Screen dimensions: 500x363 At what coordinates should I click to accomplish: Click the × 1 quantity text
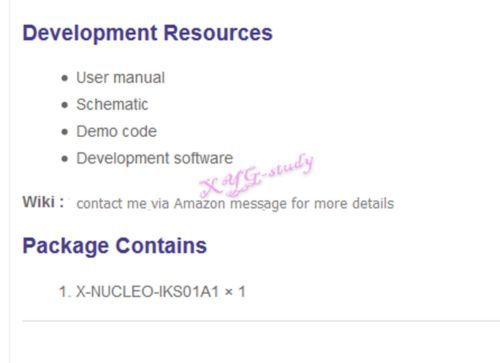235,292
